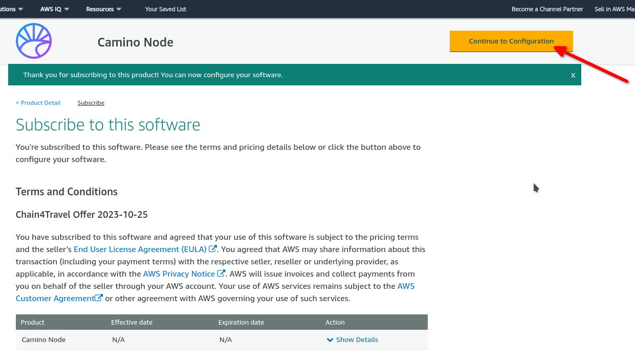Click the Camino Node page title
The height and width of the screenshot is (364, 635).
click(136, 42)
